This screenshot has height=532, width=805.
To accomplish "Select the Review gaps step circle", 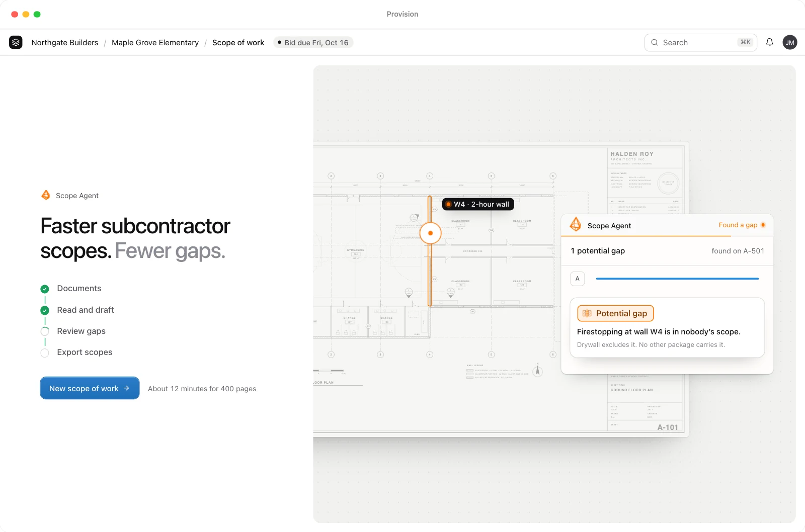I will click(45, 331).
